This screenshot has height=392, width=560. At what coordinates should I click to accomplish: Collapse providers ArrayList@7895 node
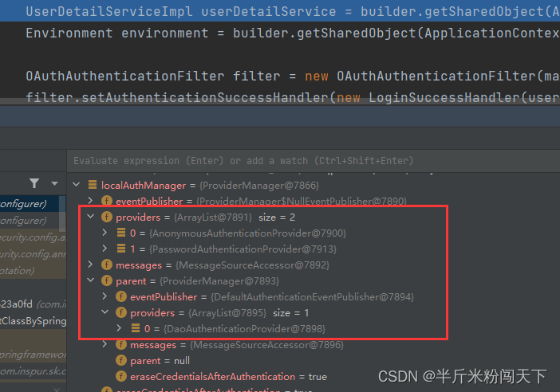click(x=105, y=312)
